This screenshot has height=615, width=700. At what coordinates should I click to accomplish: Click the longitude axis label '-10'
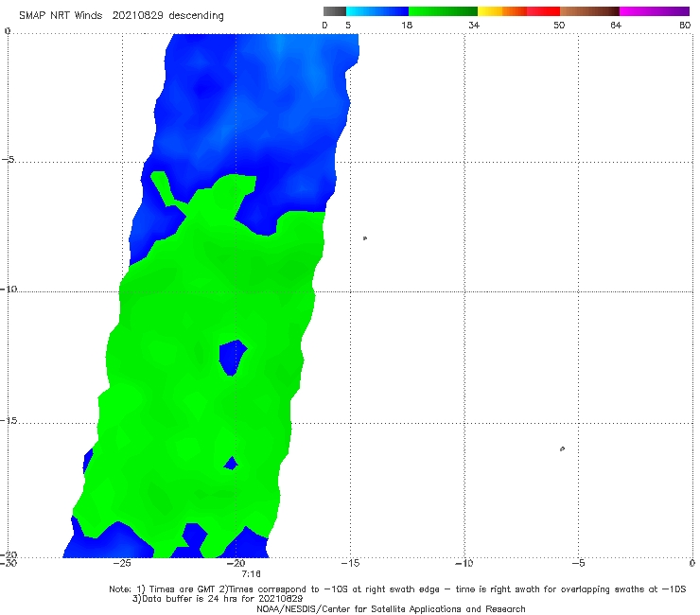(x=464, y=563)
